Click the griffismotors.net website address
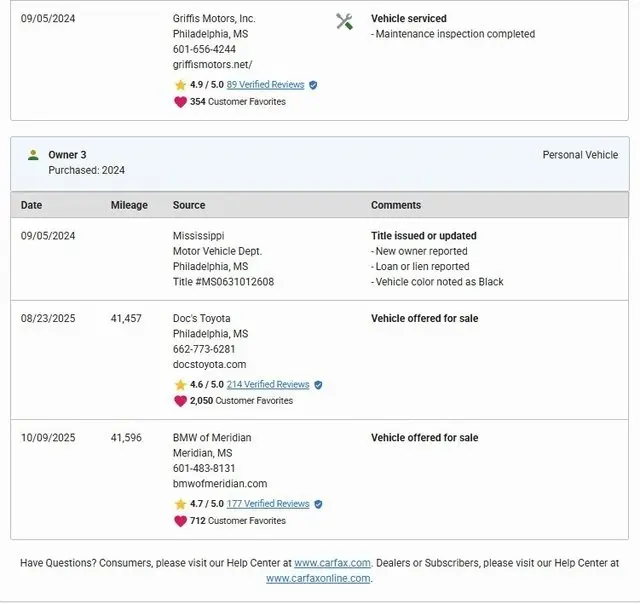 pyautogui.click(x=212, y=64)
